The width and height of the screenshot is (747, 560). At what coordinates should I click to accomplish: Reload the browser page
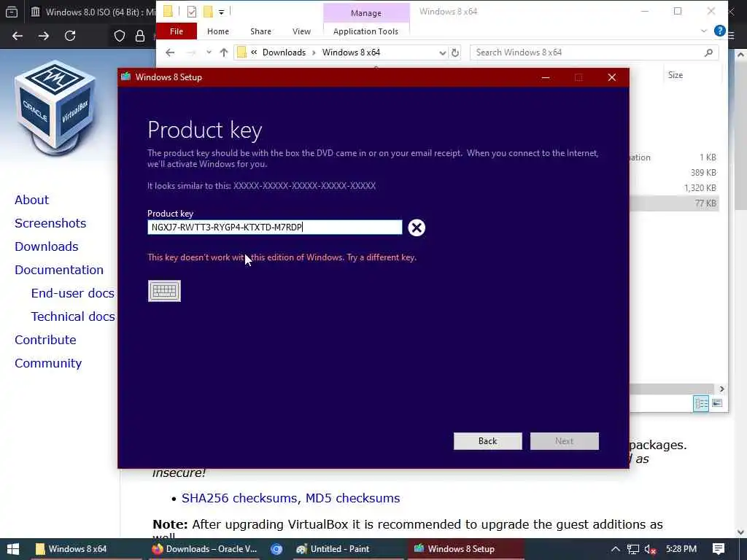click(x=70, y=36)
